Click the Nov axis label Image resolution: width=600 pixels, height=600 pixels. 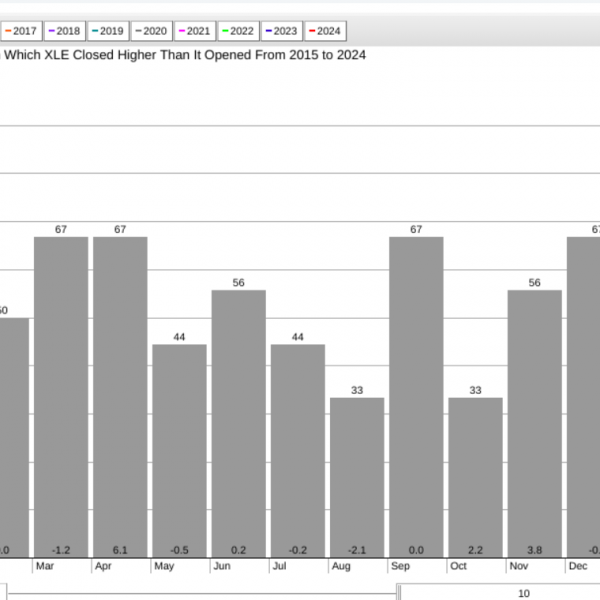pos(518,566)
